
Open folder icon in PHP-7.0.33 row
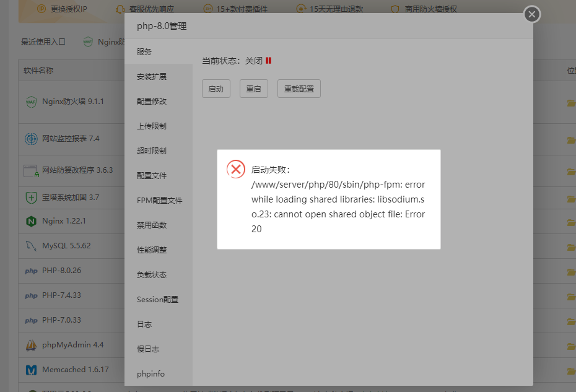(571, 321)
